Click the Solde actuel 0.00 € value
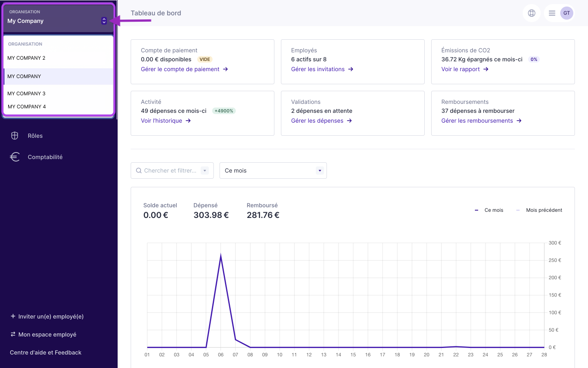588x368 pixels. tap(156, 215)
